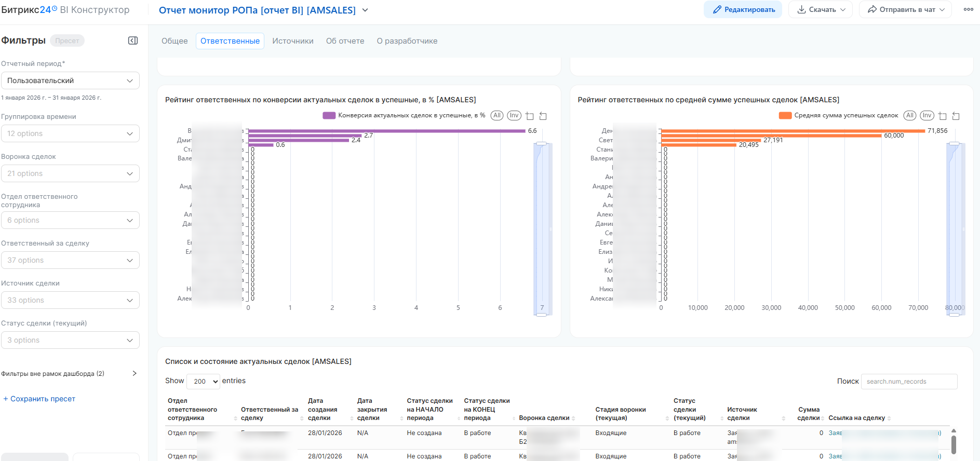Sort table by Сумма сделки column icon

[823, 418]
